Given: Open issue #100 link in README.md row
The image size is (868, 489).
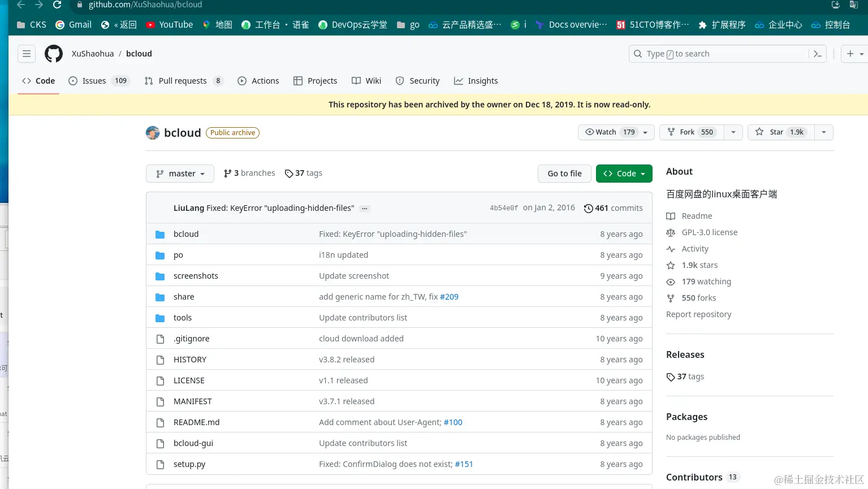Looking at the screenshot, I should [x=453, y=422].
